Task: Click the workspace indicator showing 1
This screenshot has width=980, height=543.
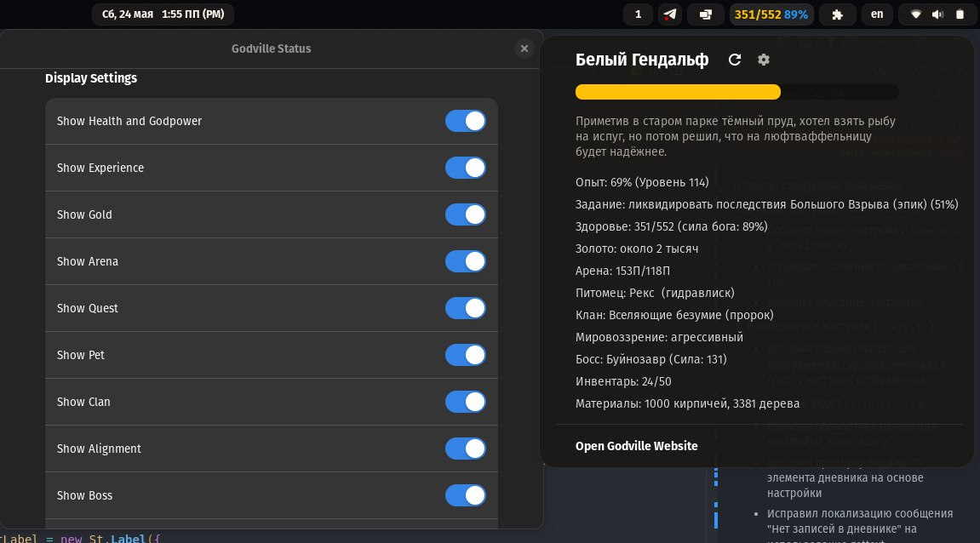Action: (x=639, y=14)
